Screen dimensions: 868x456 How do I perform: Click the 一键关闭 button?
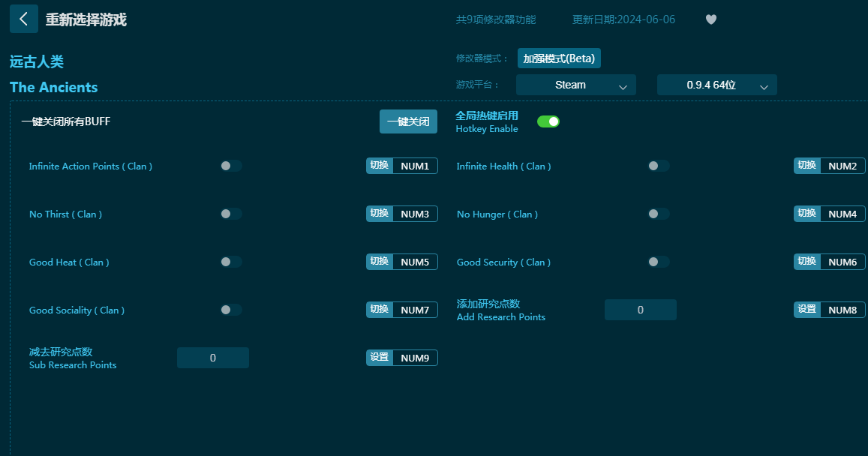pos(408,121)
